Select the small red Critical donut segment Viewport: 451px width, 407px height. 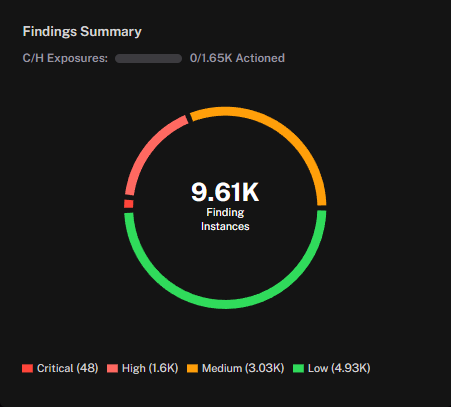(x=129, y=204)
